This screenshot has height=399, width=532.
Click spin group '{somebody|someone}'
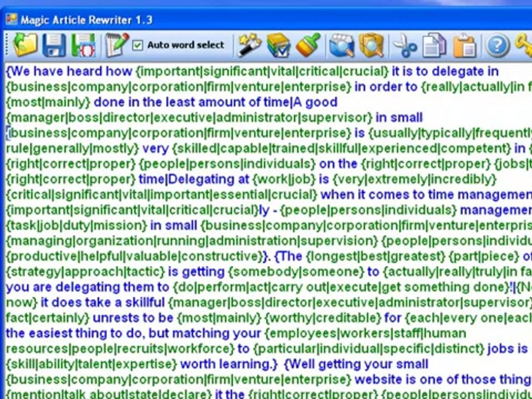coord(296,272)
